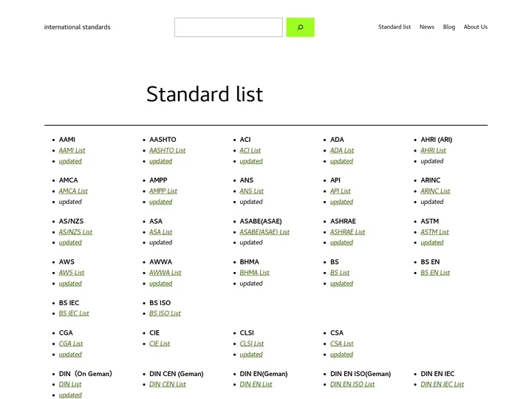The image size is (532, 399).
Task: Click the updated link under AAMI List
Action: click(x=70, y=161)
